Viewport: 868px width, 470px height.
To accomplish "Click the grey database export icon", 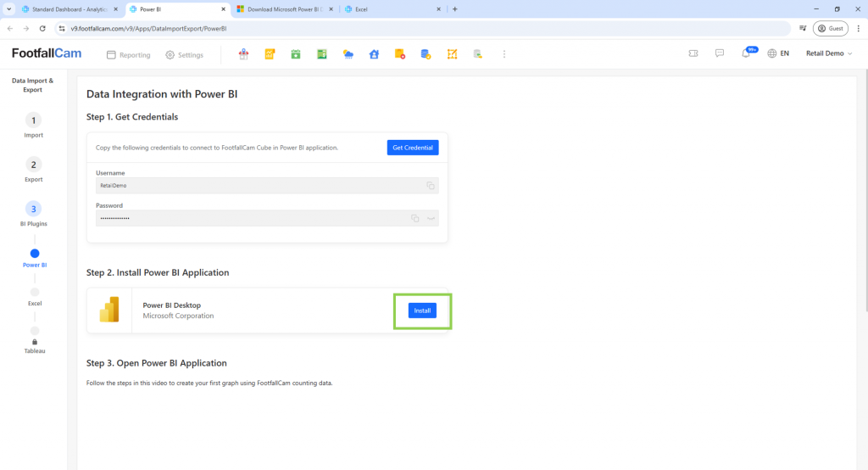I will tap(478, 53).
